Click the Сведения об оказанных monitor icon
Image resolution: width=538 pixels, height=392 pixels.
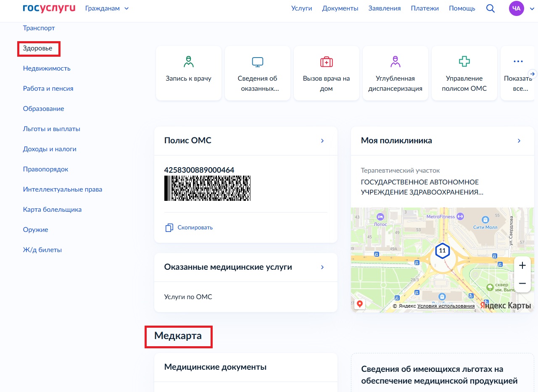coord(257,61)
